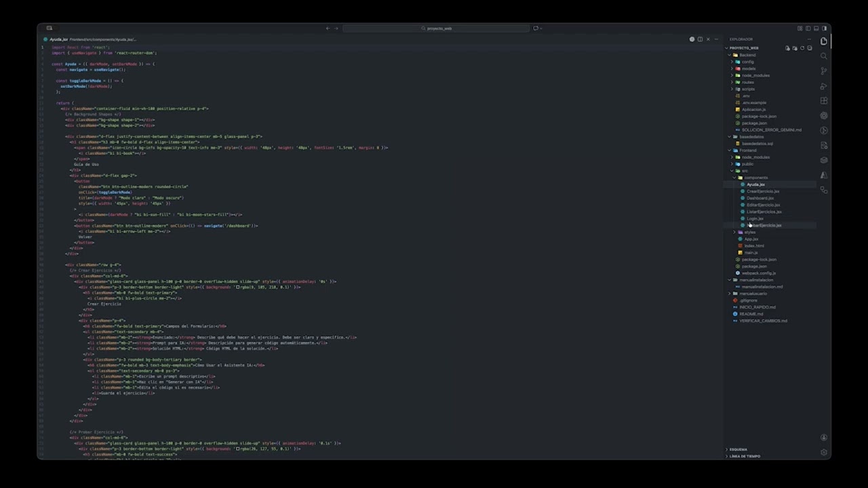The width and height of the screenshot is (868, 488).
Task: Open the Run and Debug view
Action: pyautogui.click(x=824, y=86)
